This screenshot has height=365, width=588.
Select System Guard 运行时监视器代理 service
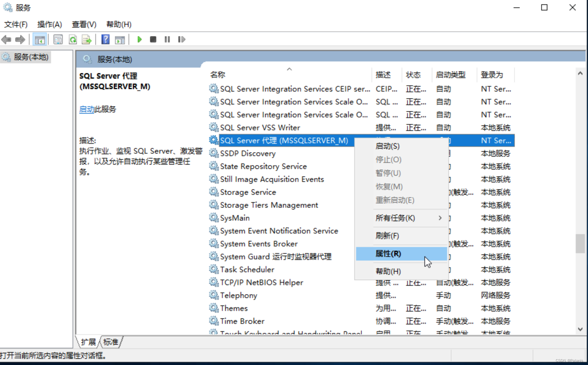276,257
